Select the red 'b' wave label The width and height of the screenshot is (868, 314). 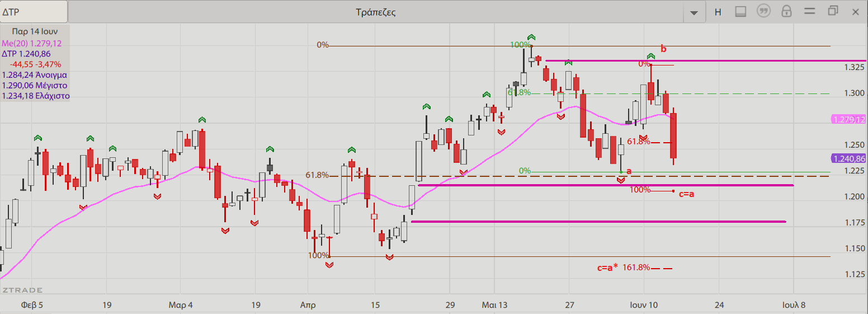663,49
